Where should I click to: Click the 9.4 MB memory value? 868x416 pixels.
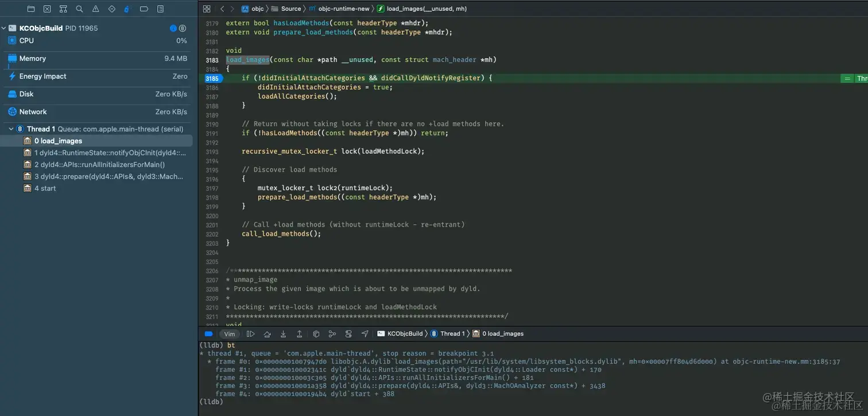coord(176,59)
